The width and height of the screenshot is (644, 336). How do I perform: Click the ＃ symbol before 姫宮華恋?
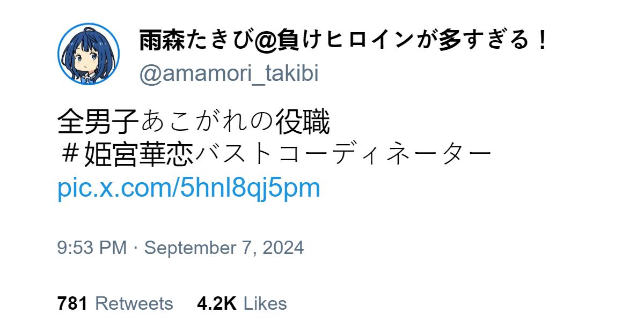click(x=71, y=155)
